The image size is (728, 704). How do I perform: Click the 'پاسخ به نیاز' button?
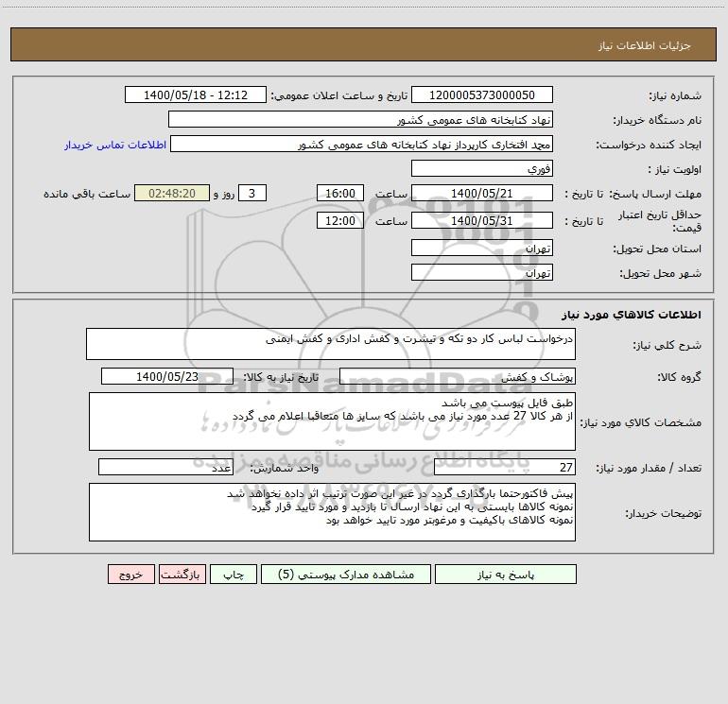coord(506,575)
